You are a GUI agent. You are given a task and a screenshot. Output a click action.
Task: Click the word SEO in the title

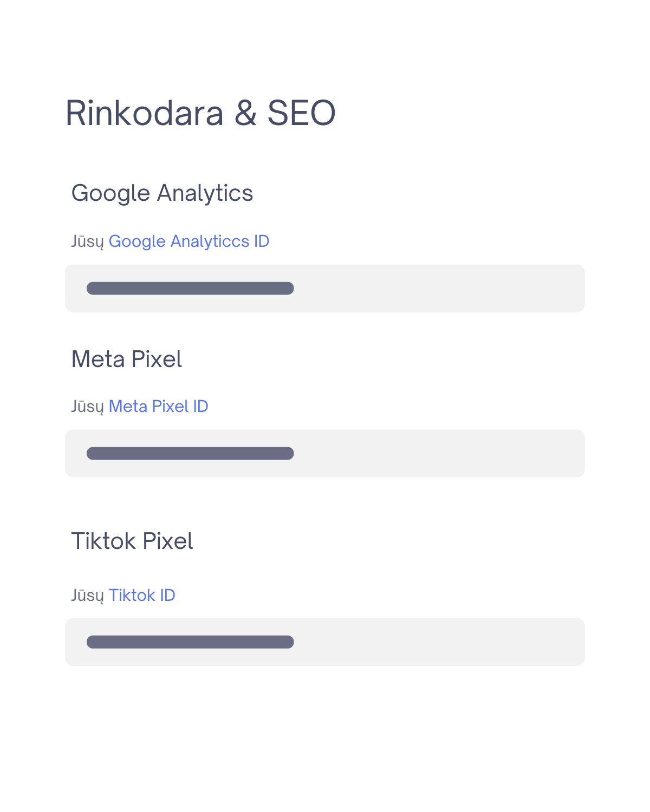302,113
